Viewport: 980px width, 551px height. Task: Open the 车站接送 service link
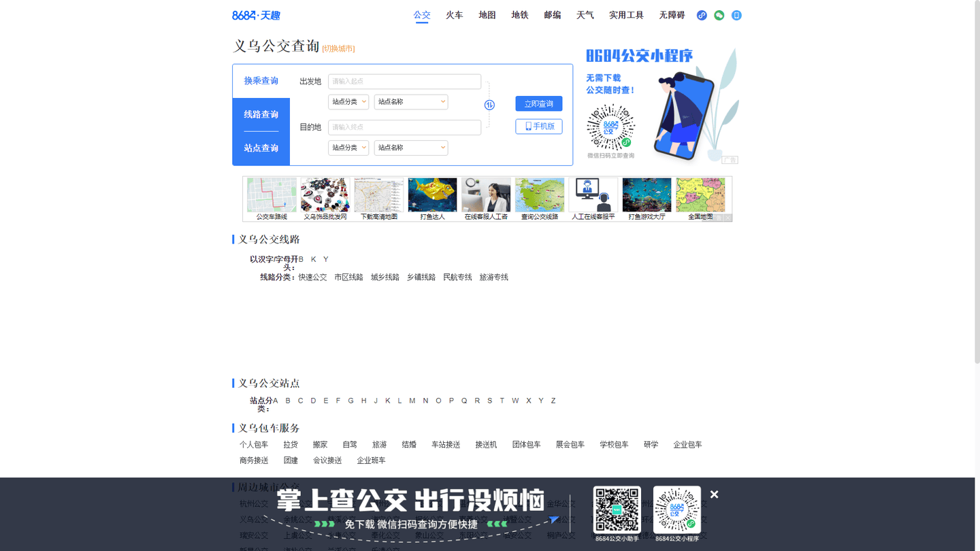coord(446,445)
